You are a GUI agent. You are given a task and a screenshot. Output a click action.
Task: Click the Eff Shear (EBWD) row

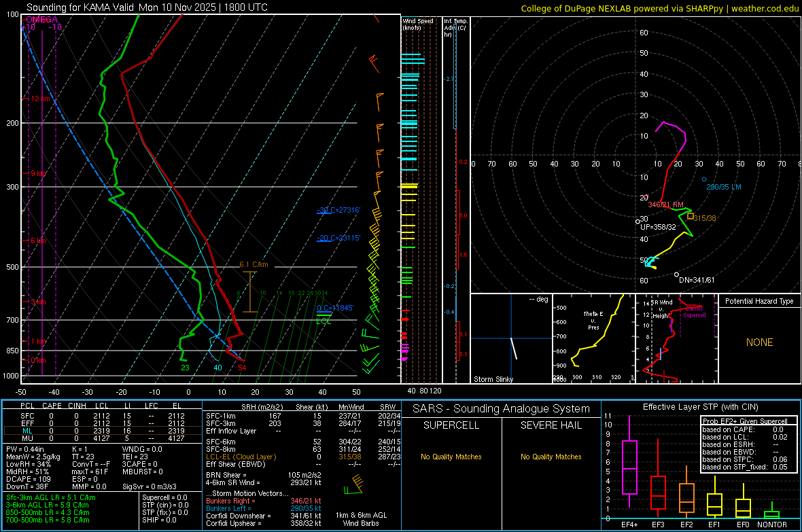pos(303,465)
